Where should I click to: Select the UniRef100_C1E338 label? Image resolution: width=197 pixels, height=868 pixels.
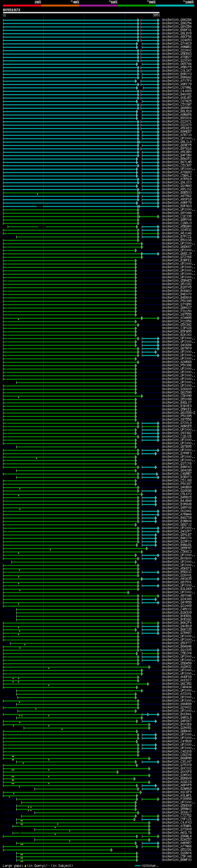pos(176,216)
